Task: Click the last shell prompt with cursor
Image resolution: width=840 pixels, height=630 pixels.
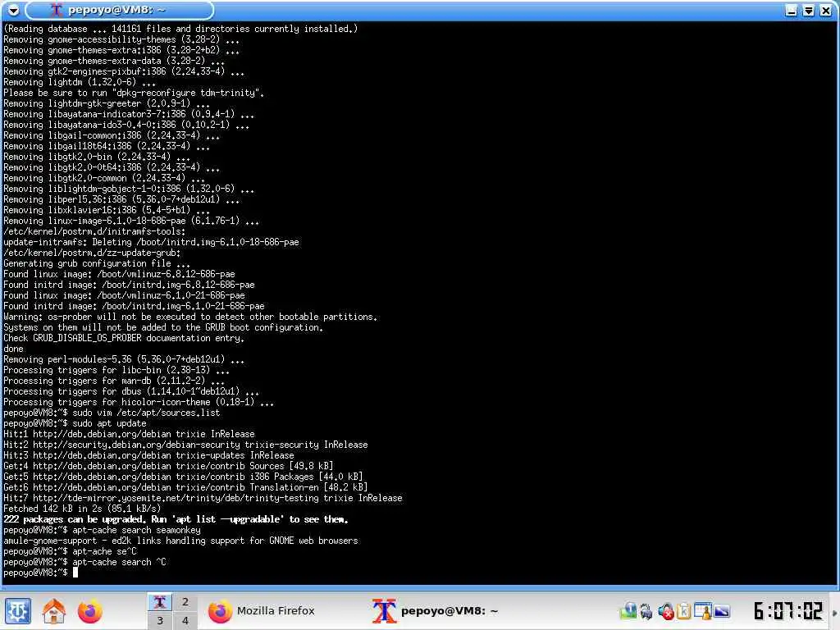Action: 41,573
